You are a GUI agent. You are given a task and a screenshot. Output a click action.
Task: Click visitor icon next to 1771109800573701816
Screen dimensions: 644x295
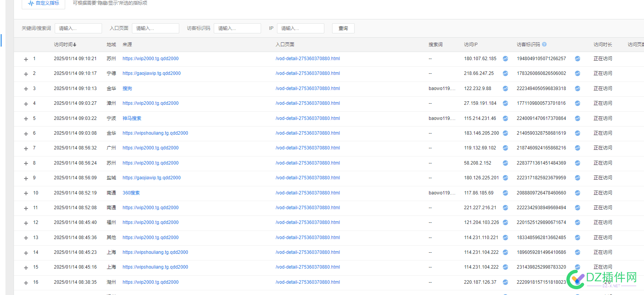pos(578,103)
